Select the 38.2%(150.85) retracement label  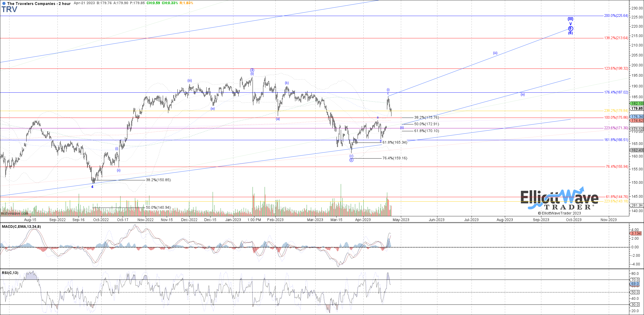coord(159,180)
